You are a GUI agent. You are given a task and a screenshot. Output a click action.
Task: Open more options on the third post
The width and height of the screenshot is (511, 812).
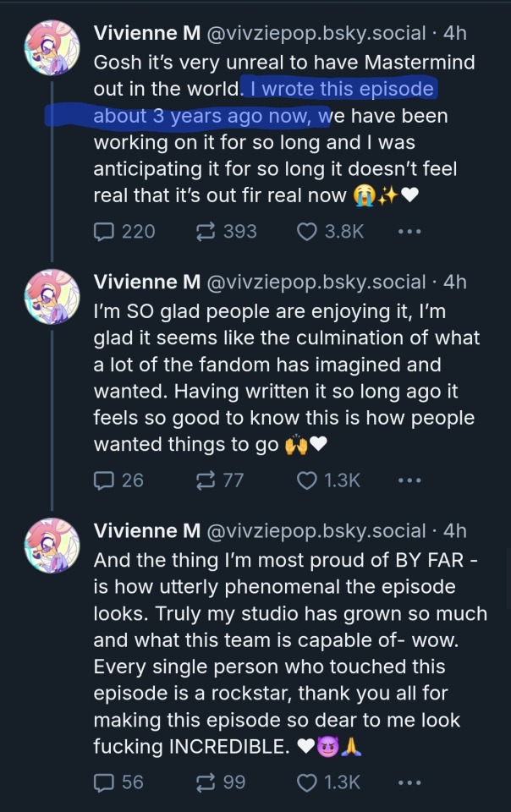(409, 782)
